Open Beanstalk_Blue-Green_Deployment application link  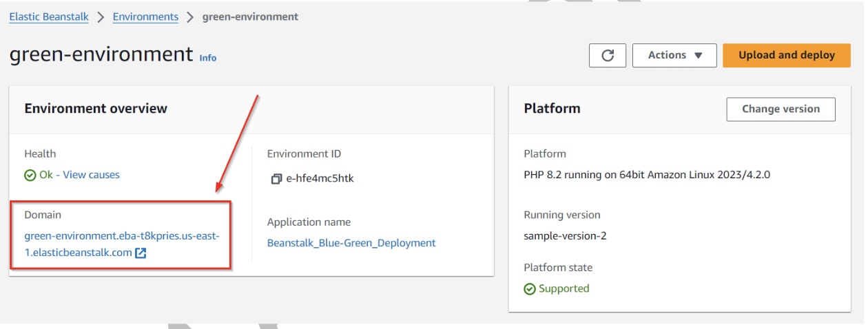coord(351,243)
